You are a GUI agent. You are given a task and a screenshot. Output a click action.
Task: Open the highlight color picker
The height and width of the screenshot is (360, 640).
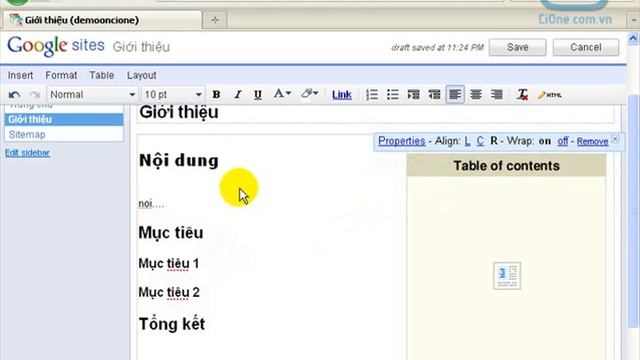pos(309,94)
